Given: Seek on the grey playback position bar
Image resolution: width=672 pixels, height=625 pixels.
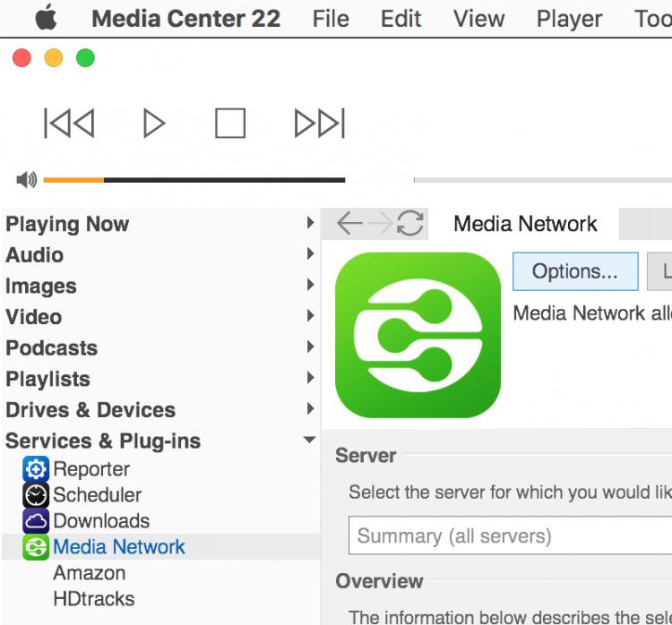Looking at the screenshot, I should click(543, 180).
